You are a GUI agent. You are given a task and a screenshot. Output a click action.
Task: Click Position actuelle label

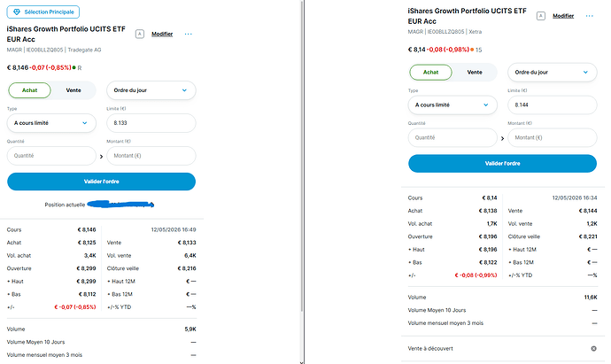(65, 205)
